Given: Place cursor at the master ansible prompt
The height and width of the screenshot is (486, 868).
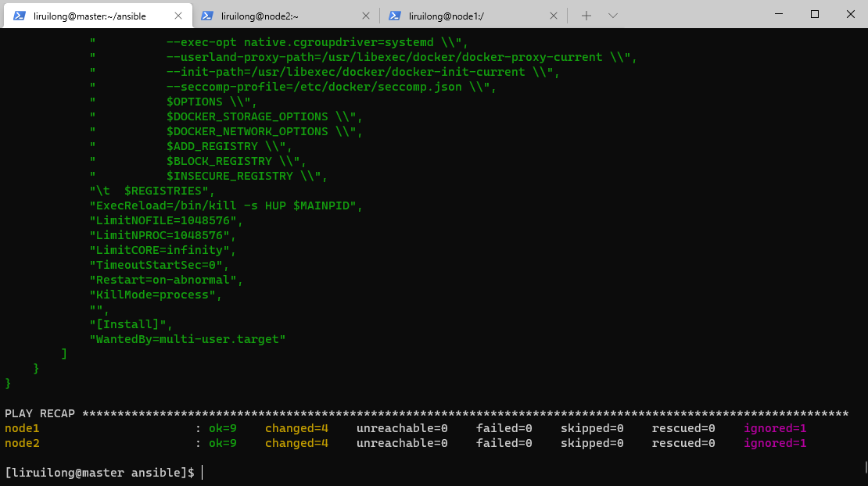Looking at the screenshot, I should point(202,473).
